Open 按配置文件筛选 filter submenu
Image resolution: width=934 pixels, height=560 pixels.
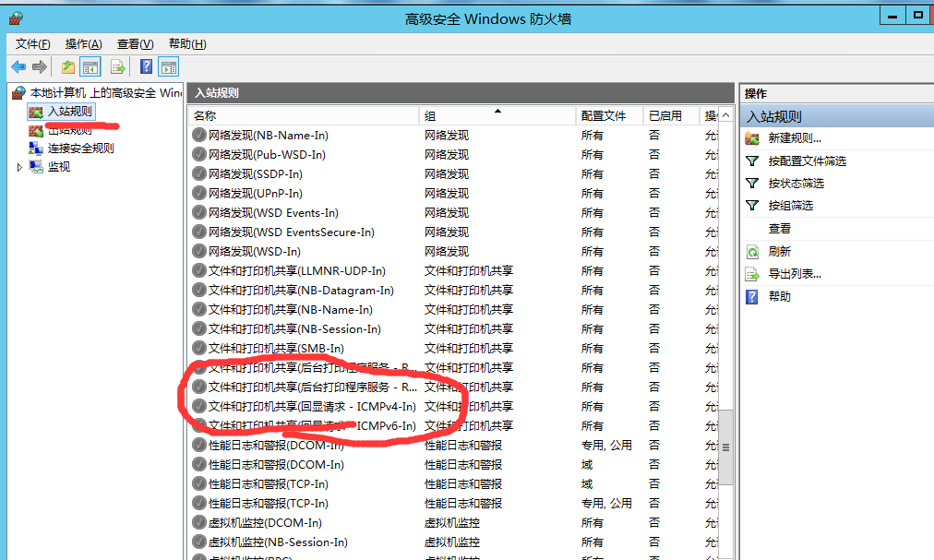tap(807, 161)
